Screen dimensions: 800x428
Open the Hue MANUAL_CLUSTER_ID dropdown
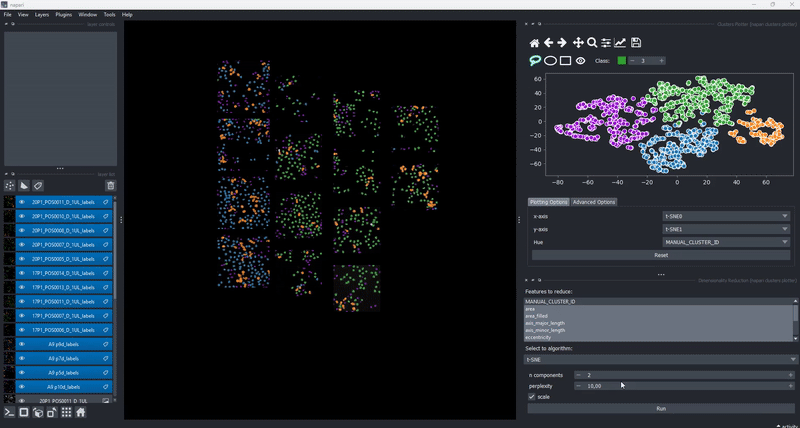pos(726,242)
